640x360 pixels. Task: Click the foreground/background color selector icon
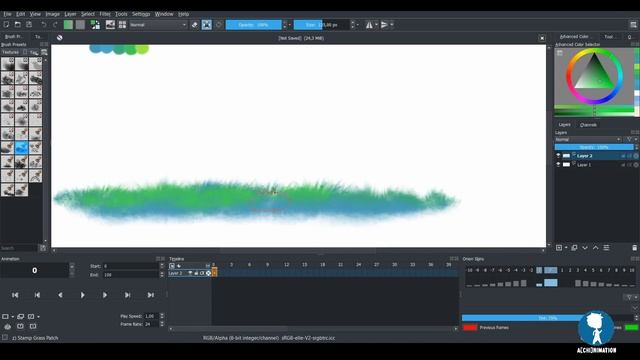pos(95,25)
